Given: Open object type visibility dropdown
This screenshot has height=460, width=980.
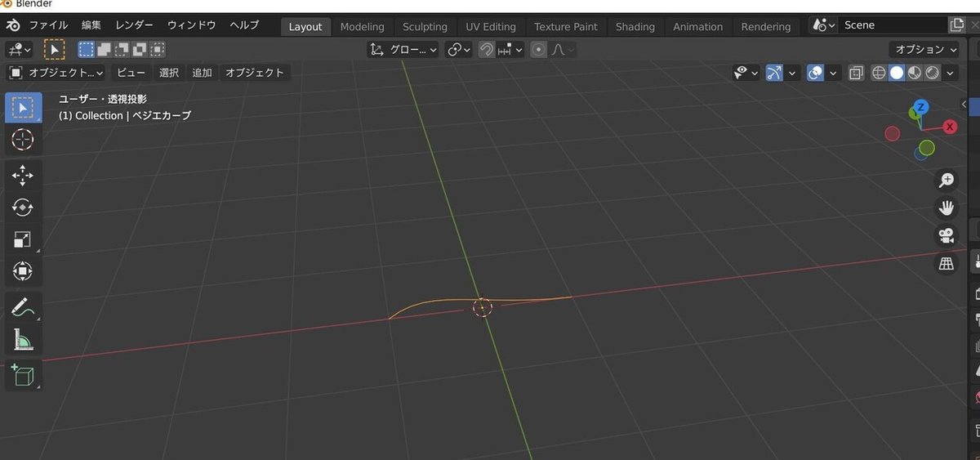Looking at the screenshot, I should (746, 73).
